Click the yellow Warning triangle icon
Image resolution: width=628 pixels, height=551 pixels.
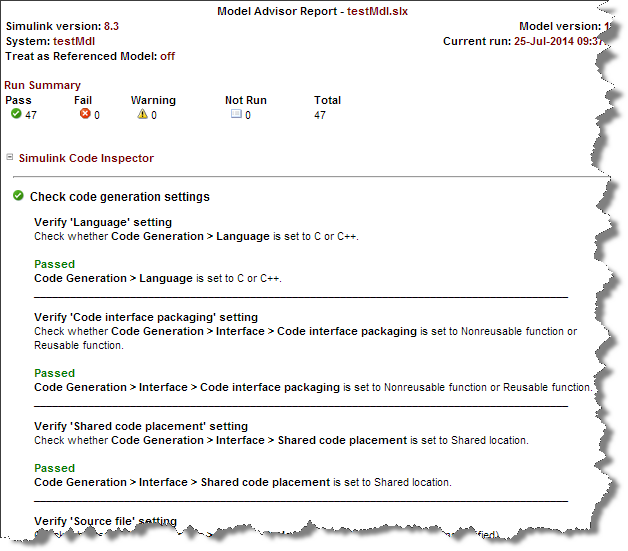pos(142,115)
